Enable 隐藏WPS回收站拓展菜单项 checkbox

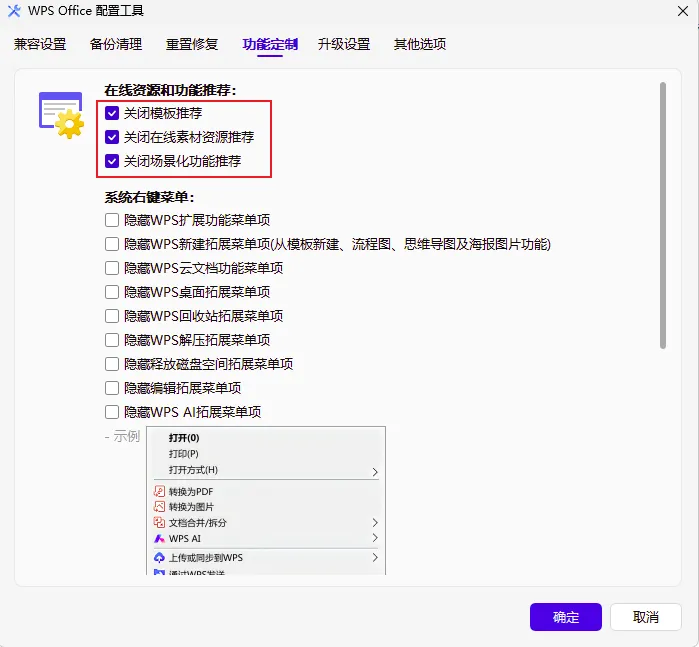point(112,316)
